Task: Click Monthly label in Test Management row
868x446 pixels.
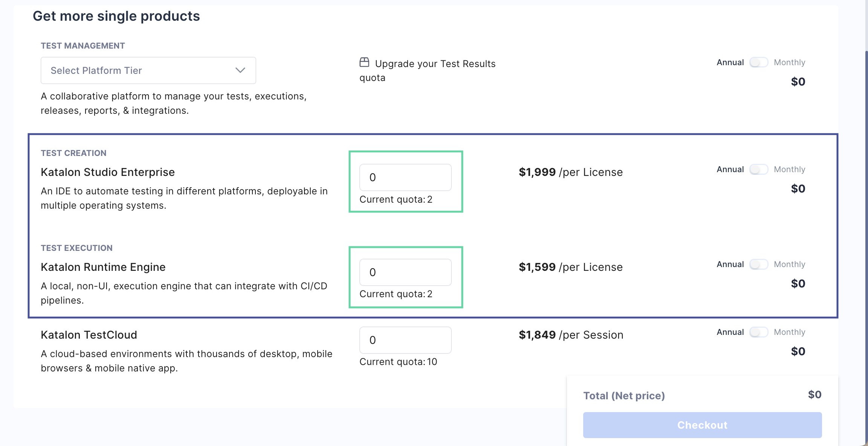Action: (790, 63)
